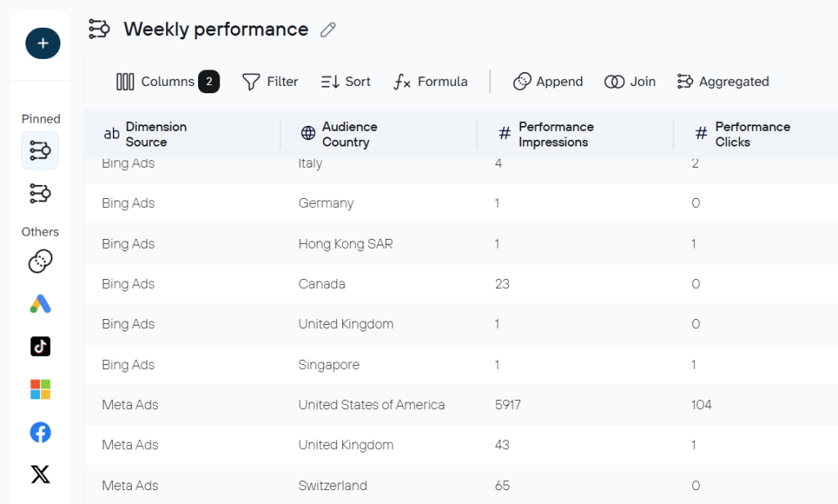Click the Dimension Source column header
The height and width of the screenshot is (504, 838).
[155, 134]
